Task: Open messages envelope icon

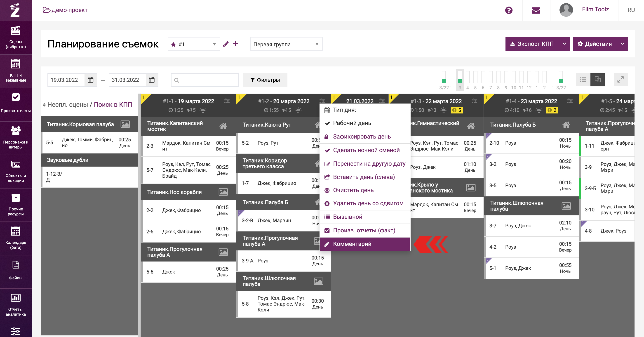Action: (x=536, y=10)
